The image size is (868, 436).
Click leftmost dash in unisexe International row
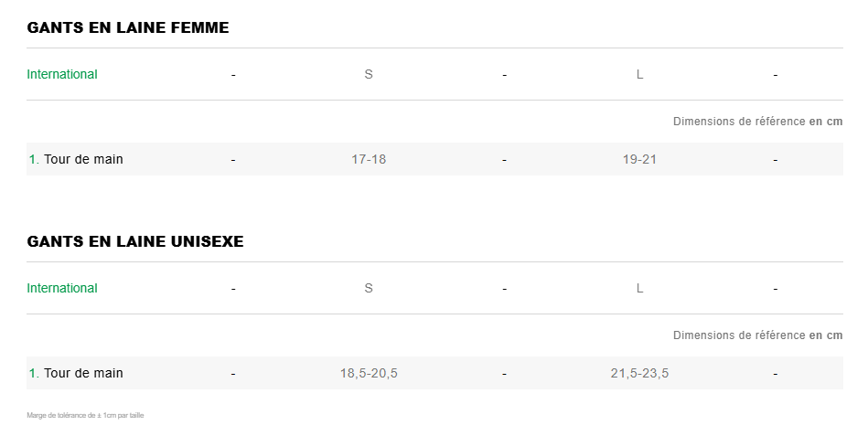[x=233, y=289]
